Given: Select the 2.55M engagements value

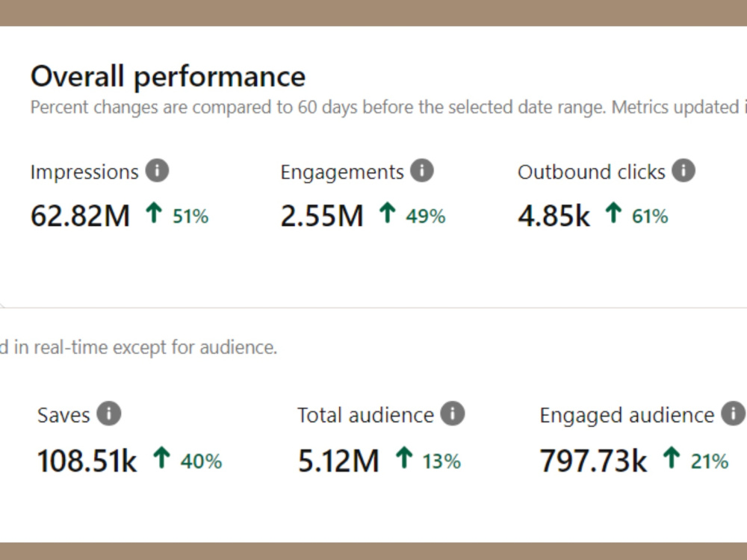Looking at the screenshot, I should [x=322, y=216].
